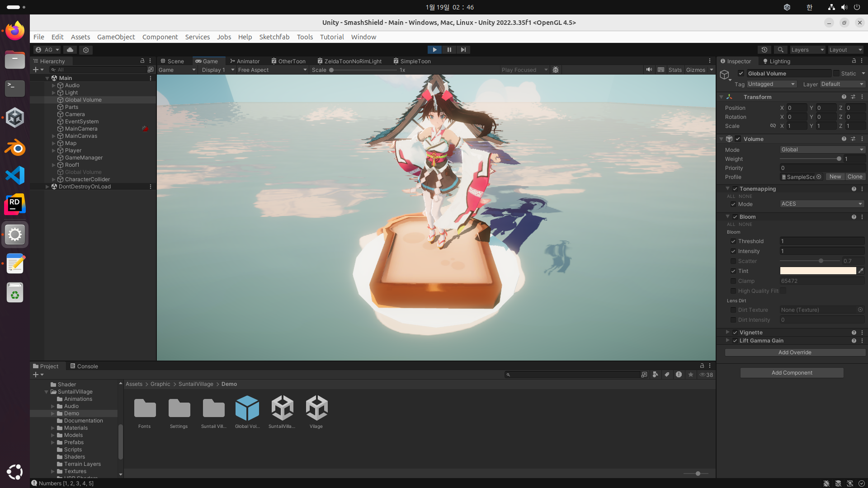The image size is (868, 488).
Task: Open Undo History icon in the toolbar
Action: click(764, 50)
